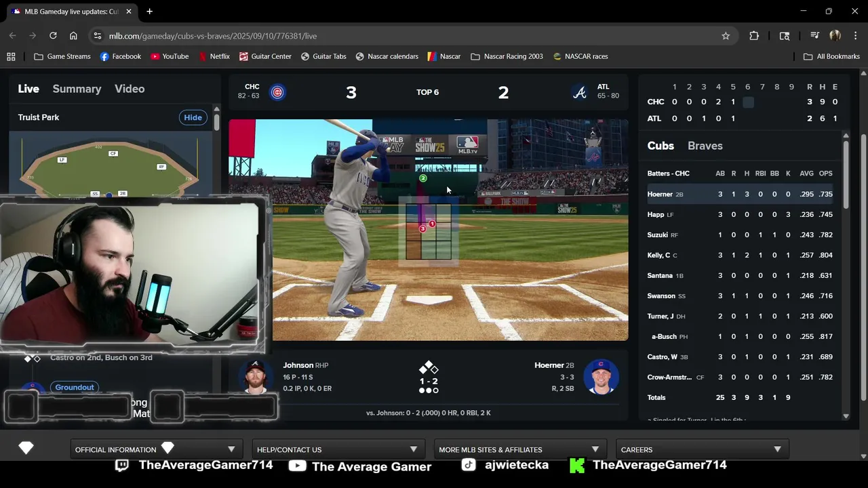Select pitch marker 3 in strike zone
The image size is (868, 488).
[x=422, y=229]
